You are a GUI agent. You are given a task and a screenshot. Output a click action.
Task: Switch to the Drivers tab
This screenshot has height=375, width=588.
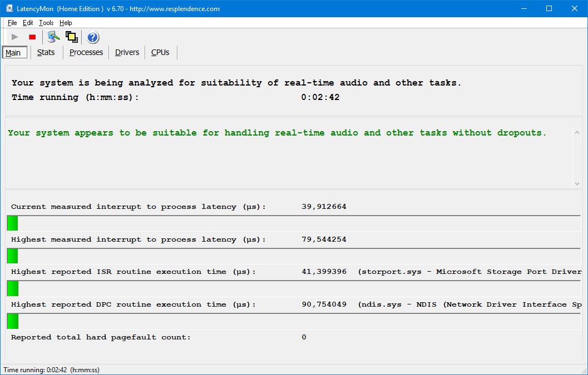pyautogui.click(x=127, y=52)
